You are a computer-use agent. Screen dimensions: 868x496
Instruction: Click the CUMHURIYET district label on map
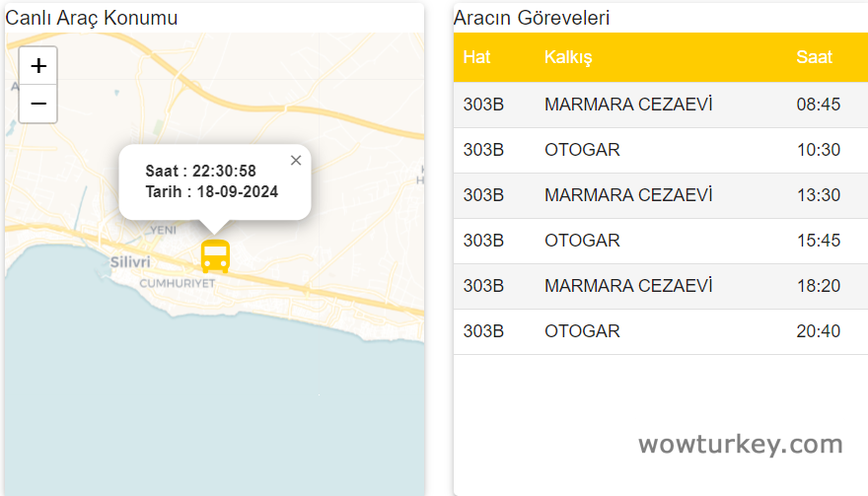pos(178,283)
